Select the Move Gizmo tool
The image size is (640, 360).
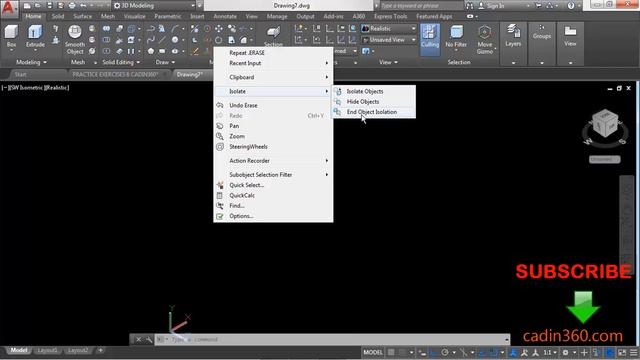pos(484,39)
